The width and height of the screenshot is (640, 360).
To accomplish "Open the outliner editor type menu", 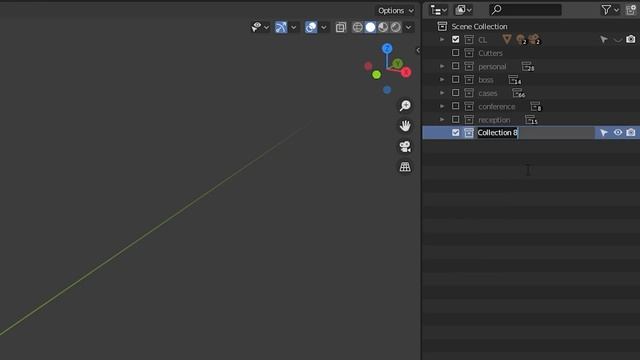I will 439,10.
